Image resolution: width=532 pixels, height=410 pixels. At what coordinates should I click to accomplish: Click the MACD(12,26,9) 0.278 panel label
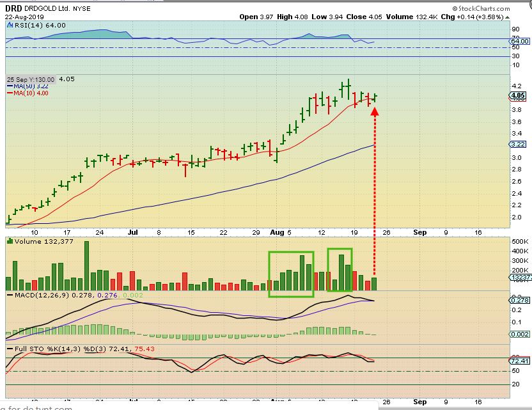(53, 295)
